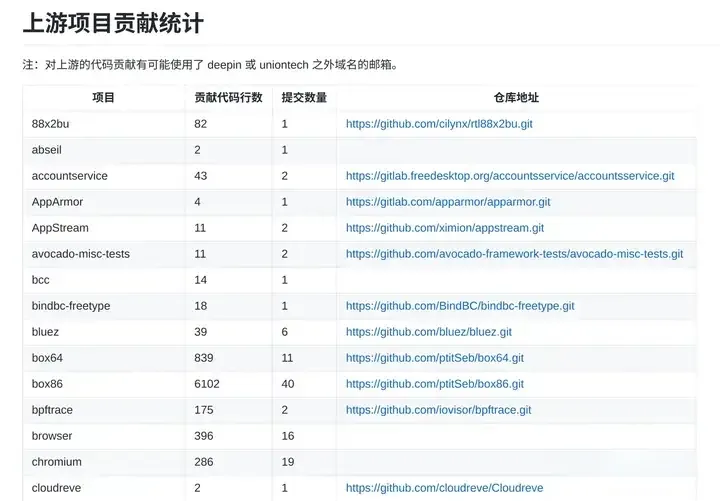Open the cloudreve Cloudreve GitHub link
720x501 pixels.
444,488
